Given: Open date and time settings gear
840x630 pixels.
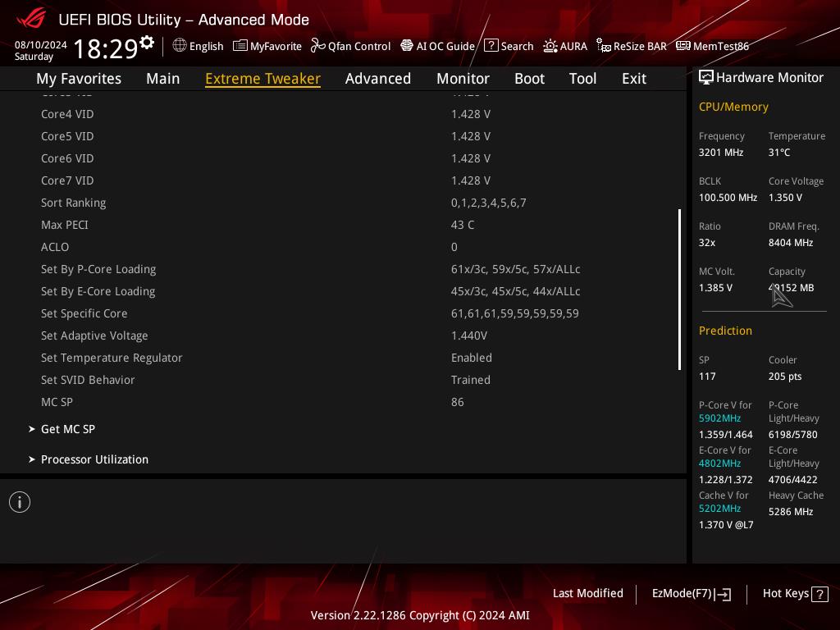Looking at the screenshot, I should tap(147, 42).
